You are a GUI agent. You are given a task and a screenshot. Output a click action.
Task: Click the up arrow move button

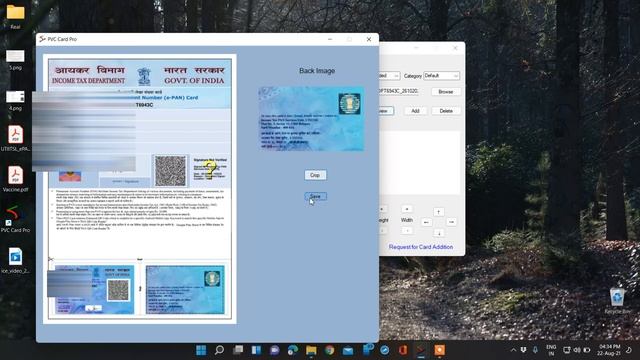coord(438,212)
